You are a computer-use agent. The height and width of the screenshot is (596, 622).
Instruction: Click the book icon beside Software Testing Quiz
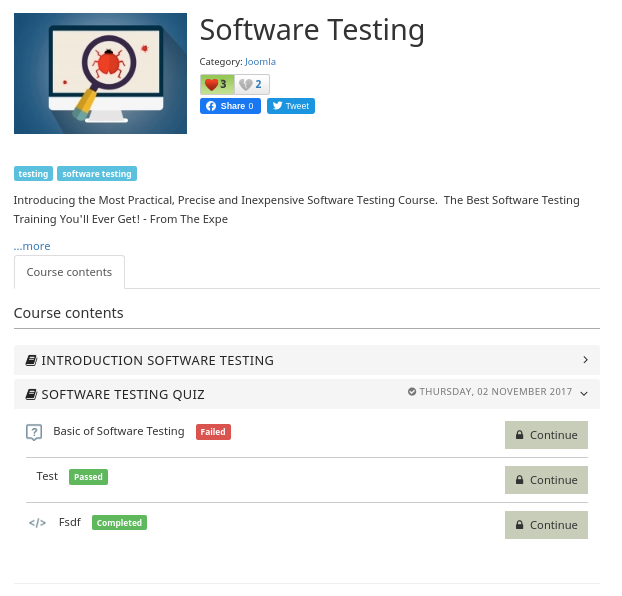pyautogui.click(x=31, y=394)
